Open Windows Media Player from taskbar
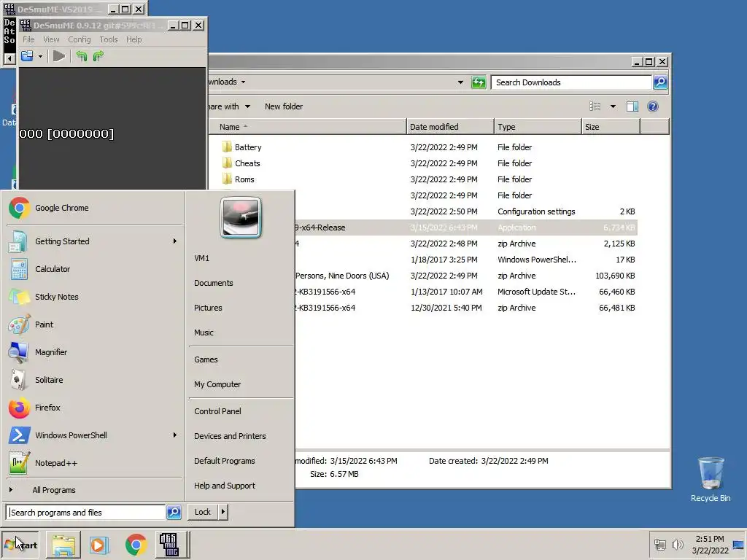 (x=99, y=545)
